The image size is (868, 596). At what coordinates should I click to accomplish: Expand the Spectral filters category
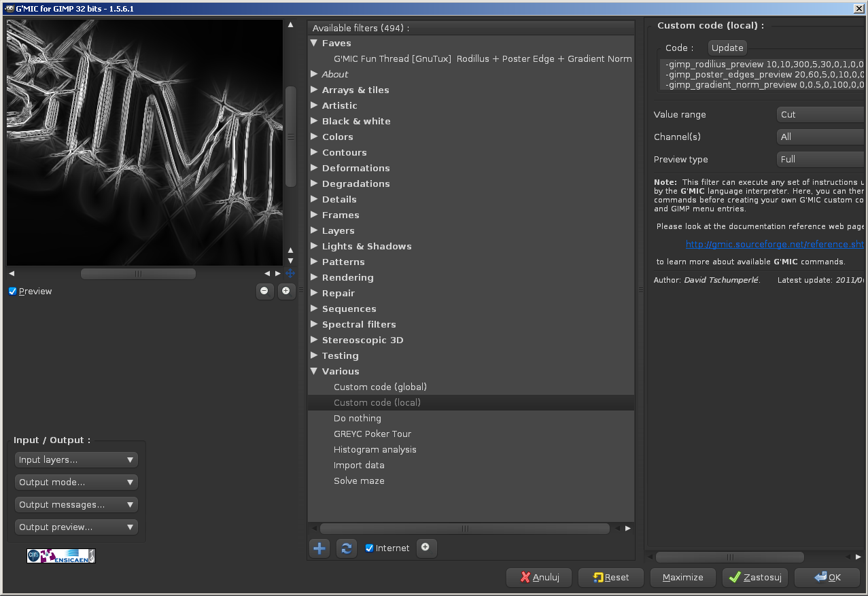pyautogui.click(x=314, y=324)
